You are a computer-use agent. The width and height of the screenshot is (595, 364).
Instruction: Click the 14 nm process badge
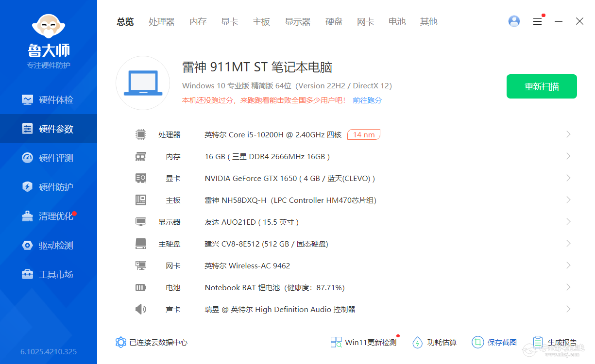[x=363, y=134]
